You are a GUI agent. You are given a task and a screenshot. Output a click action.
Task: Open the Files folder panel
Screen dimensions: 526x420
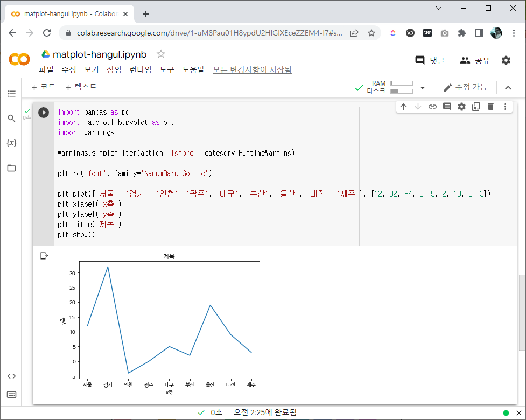[11, 168]
